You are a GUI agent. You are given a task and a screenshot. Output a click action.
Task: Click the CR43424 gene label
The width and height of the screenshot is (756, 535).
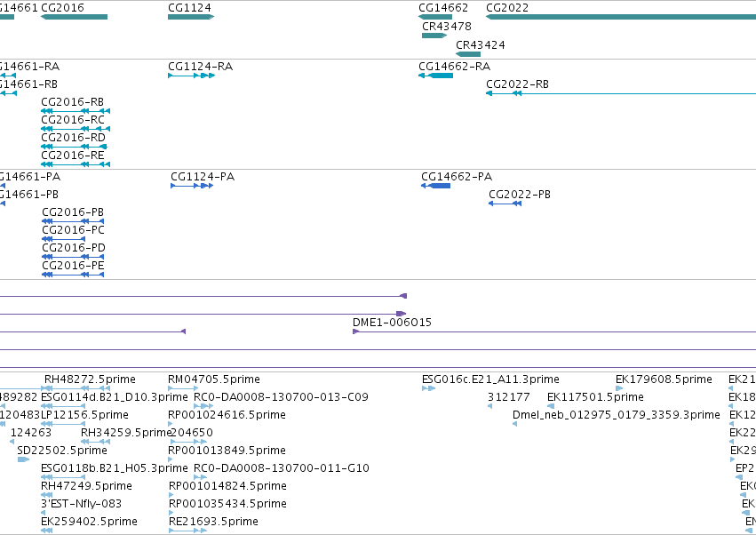pos(481,45)
